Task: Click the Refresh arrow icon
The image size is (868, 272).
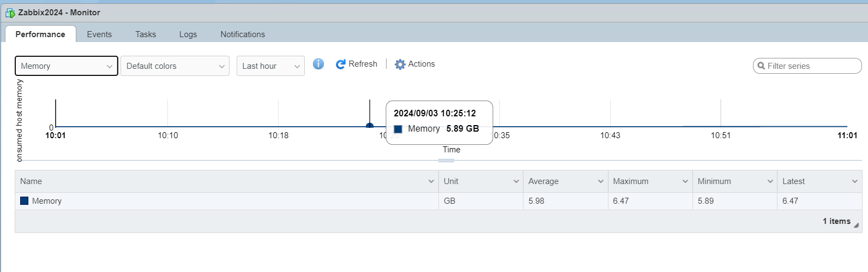Action: 341,64
